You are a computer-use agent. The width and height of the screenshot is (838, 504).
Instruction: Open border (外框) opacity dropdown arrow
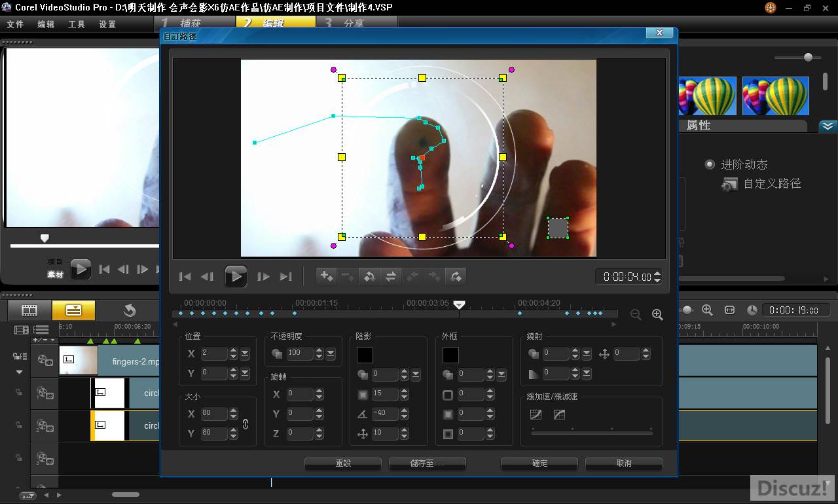click(501, 374)
